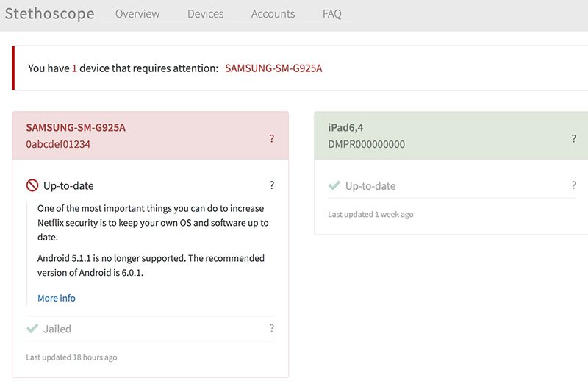Expand the Jailed practice row
This screenshot has height=392, width=588.
tap(150, 329)
